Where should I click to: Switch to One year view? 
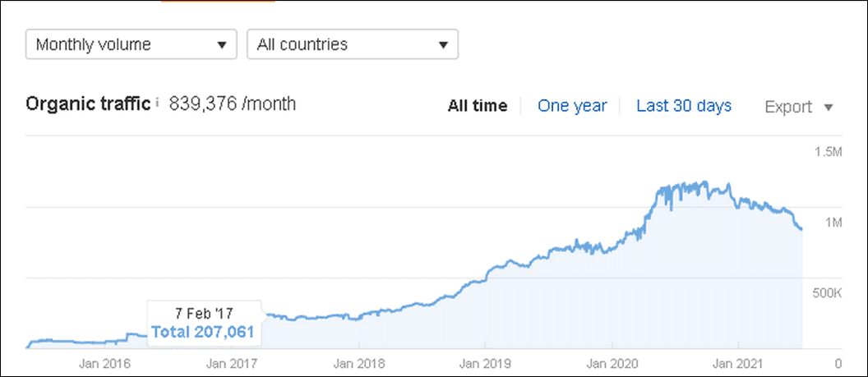[x=572, y=106]
